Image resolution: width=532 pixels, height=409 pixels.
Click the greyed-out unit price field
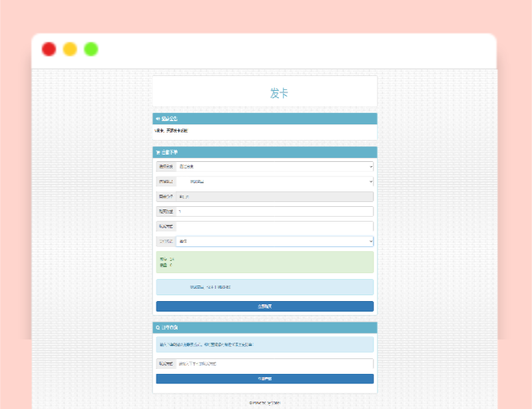click(274, 197)
